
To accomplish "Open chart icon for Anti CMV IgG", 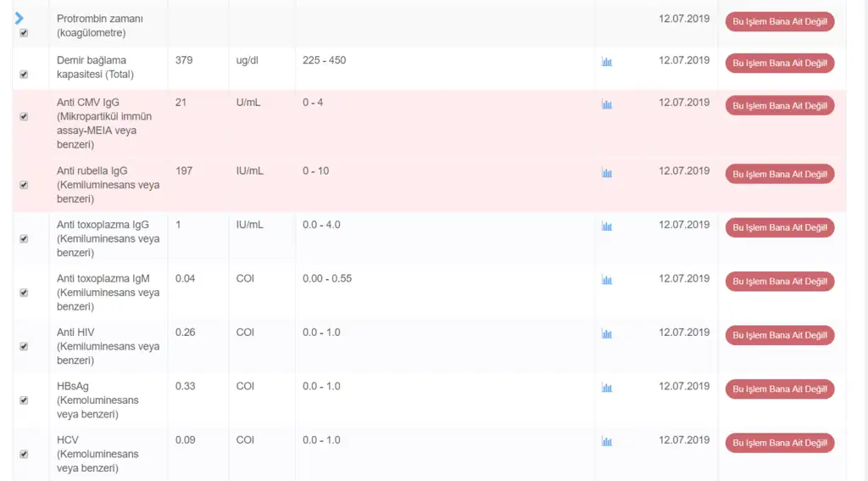I will [606, 104].
